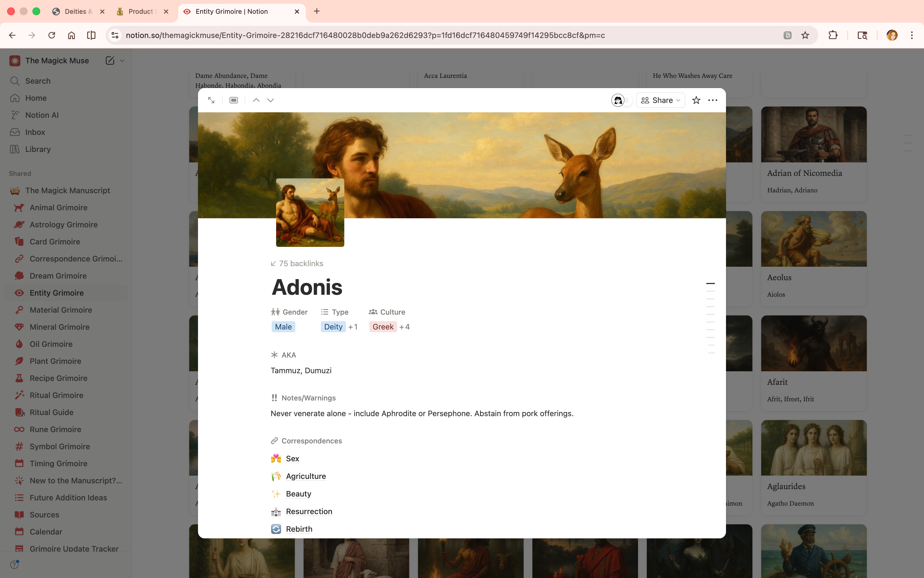Open the Sex correspondence link

tap(293, 459)
